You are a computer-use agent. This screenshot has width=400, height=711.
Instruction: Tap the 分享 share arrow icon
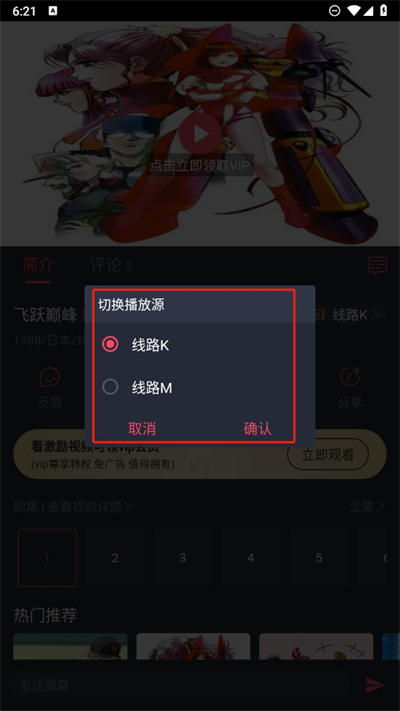click(x=350, y=377)
